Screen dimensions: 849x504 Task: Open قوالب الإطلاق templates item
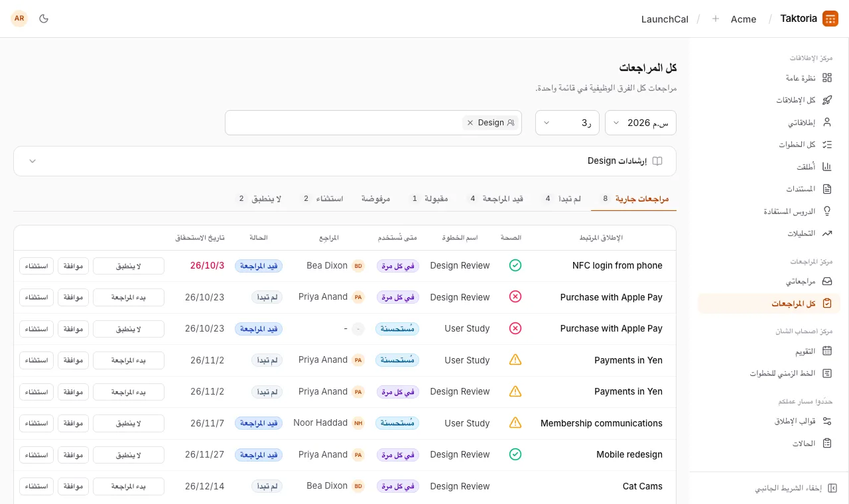(x=769, y=421)
